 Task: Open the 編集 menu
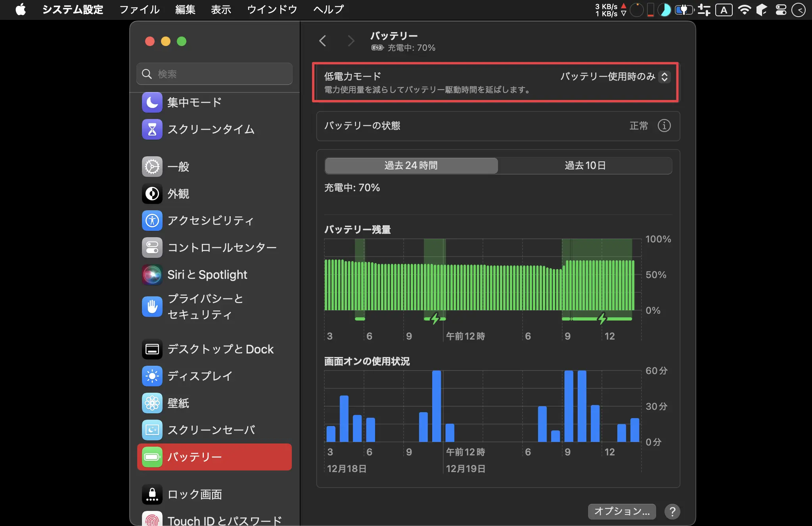(185, 9)
